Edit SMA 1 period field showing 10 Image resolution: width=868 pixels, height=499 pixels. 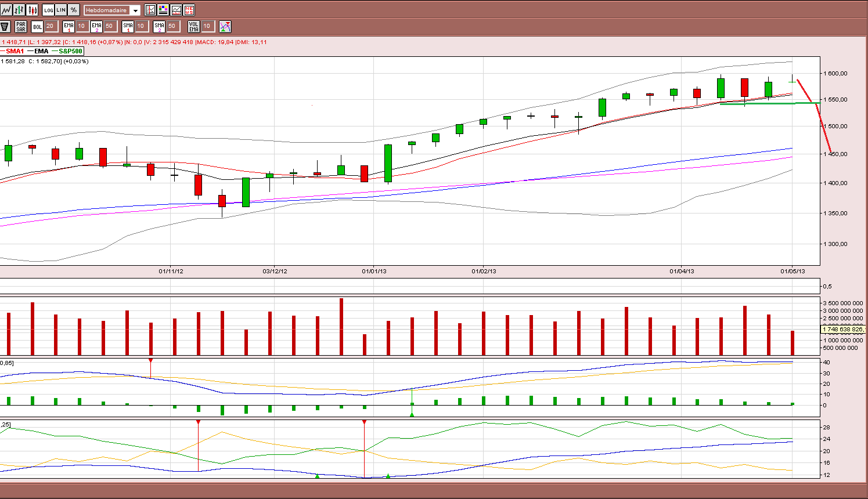[141, 26]
